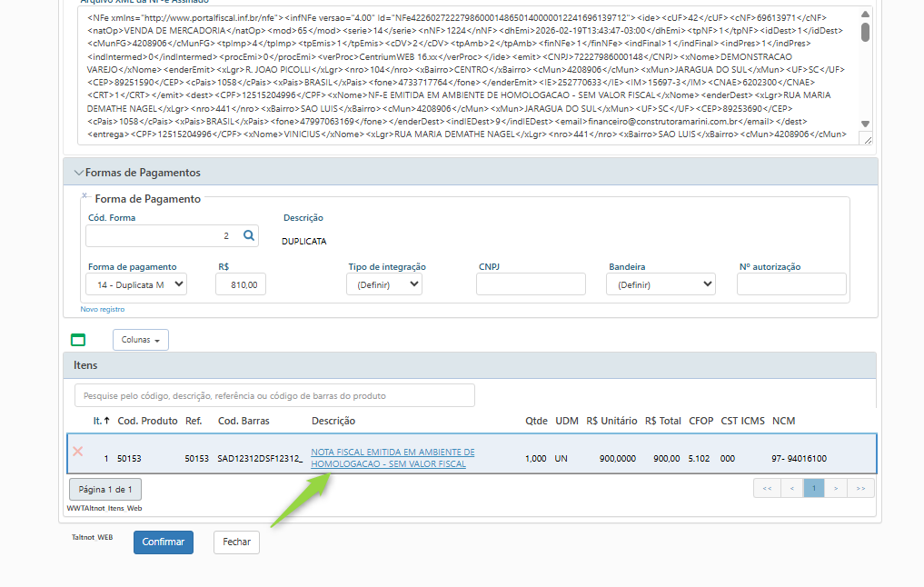The image size is (924, 587).
Task: Open the Colunas dropdown menu
Action: pos(140,340)
